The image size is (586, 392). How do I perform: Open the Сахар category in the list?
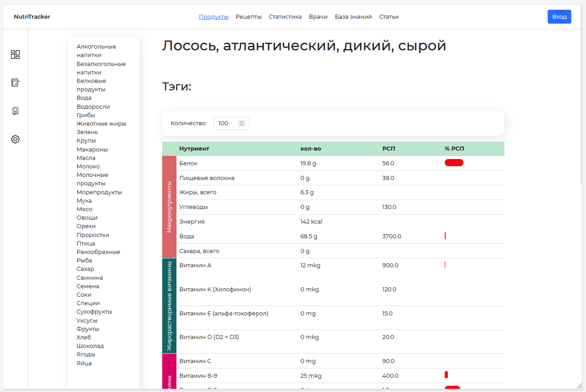pos(85,269)
